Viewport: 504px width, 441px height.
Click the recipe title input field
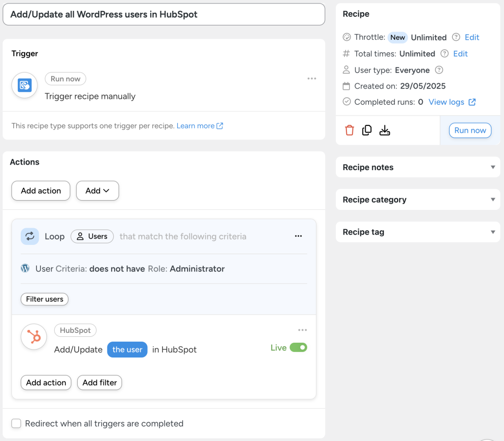(163, 14)
